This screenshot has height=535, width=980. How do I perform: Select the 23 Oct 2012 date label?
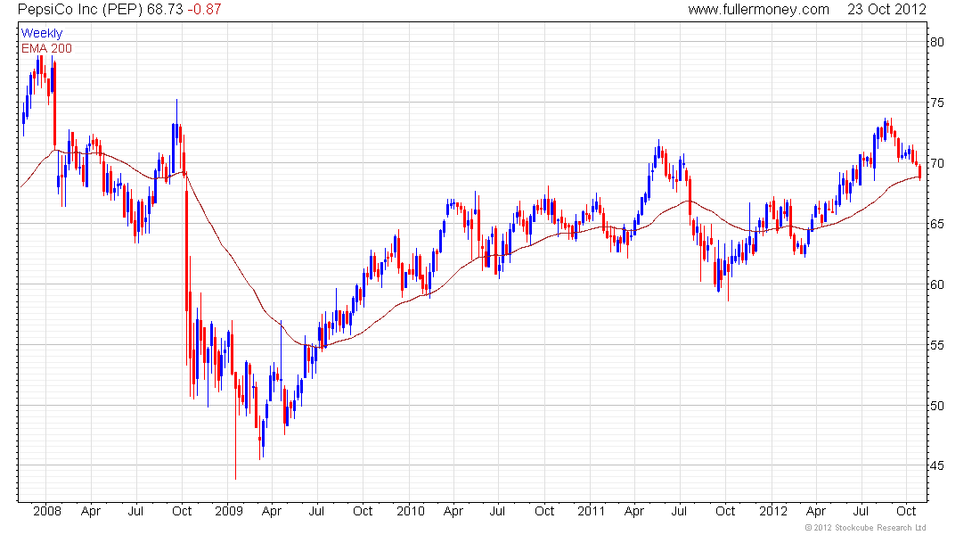(886, 10)
